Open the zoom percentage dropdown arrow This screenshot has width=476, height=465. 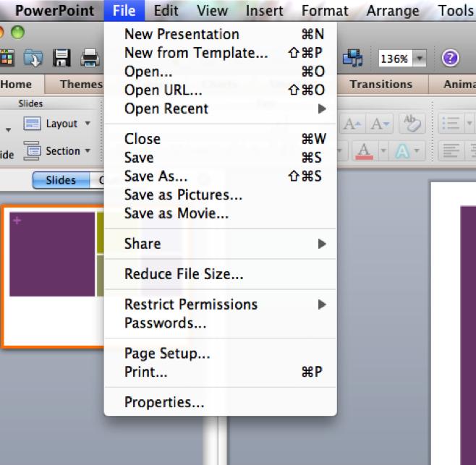click(420, 58)
